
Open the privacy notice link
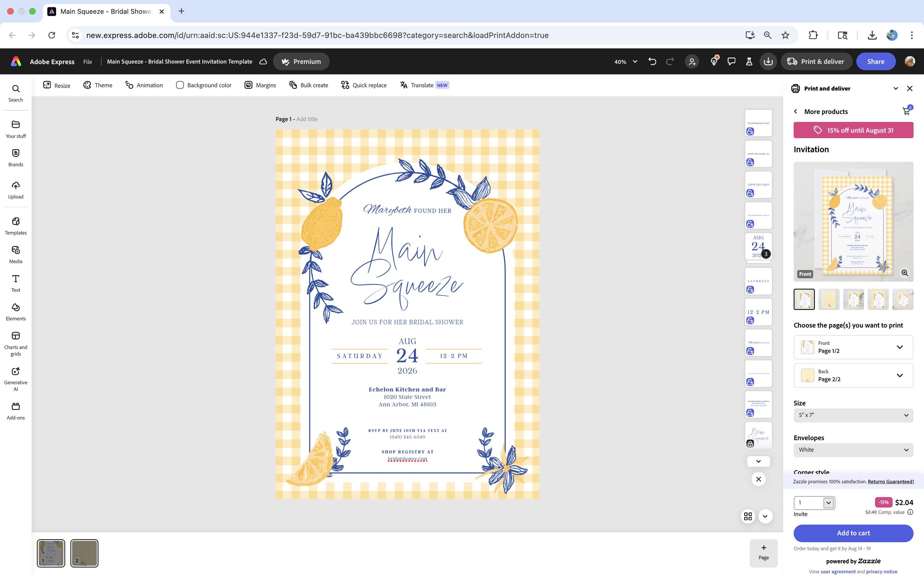pyautogui.click(x=881, y=572)
